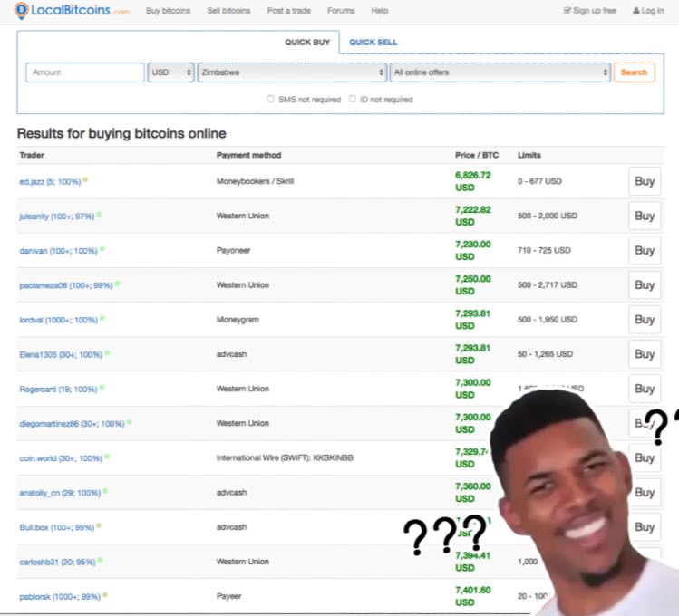Open the All online offers dropdown
679x616 pixels.
(500, 72)
